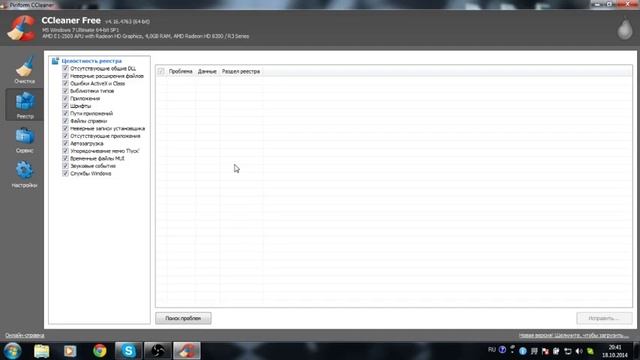Toggle Неверные записи установщика checkbox

(65, 128)
